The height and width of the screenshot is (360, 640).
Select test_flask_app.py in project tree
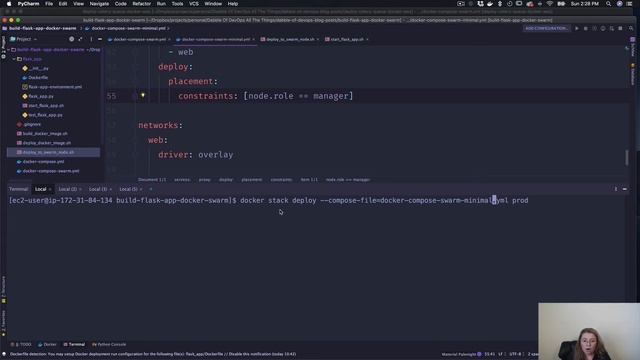[x=45, y=115]
